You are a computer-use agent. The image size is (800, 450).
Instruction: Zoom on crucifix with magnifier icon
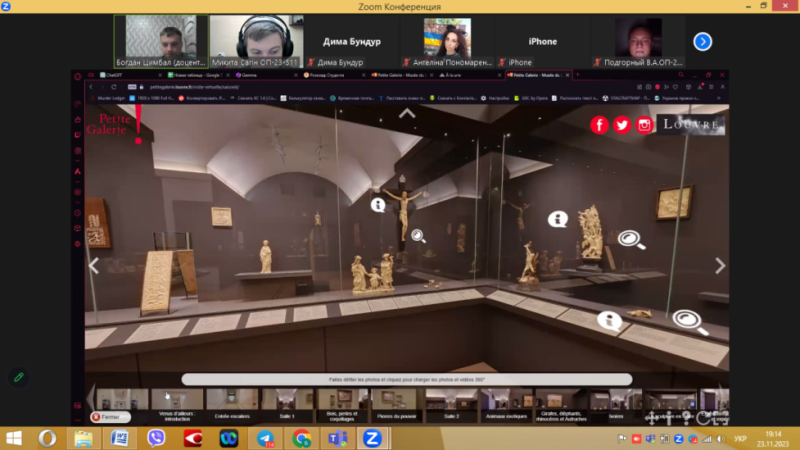click(x=418, y=236)
